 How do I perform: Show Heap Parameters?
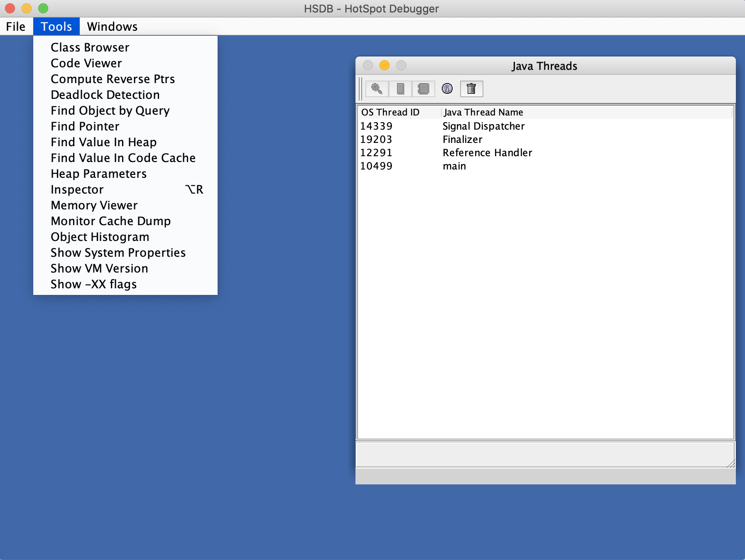[125, 174]
